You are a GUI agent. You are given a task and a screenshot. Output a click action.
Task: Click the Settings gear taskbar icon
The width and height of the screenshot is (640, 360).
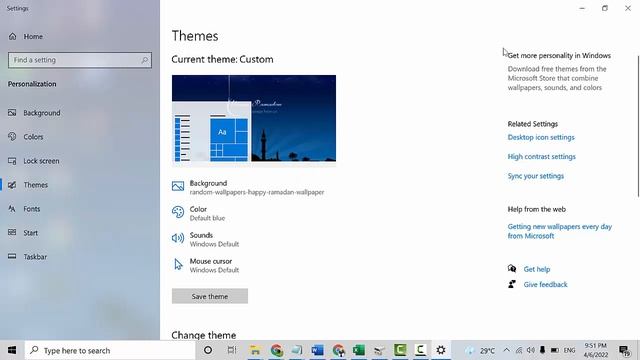click(x=441, y=350)
